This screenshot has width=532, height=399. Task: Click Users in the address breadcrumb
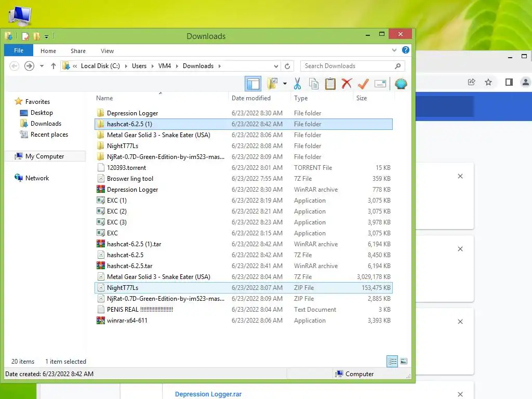139,66
